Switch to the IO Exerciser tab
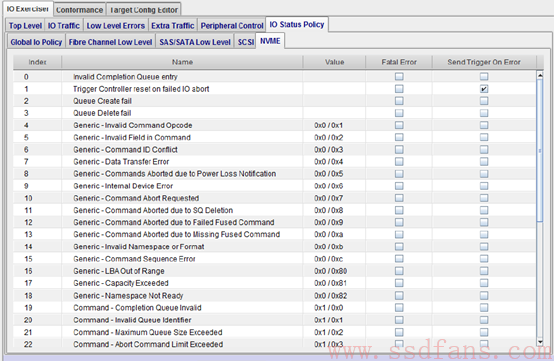554x361 pixels. point(28,8)
